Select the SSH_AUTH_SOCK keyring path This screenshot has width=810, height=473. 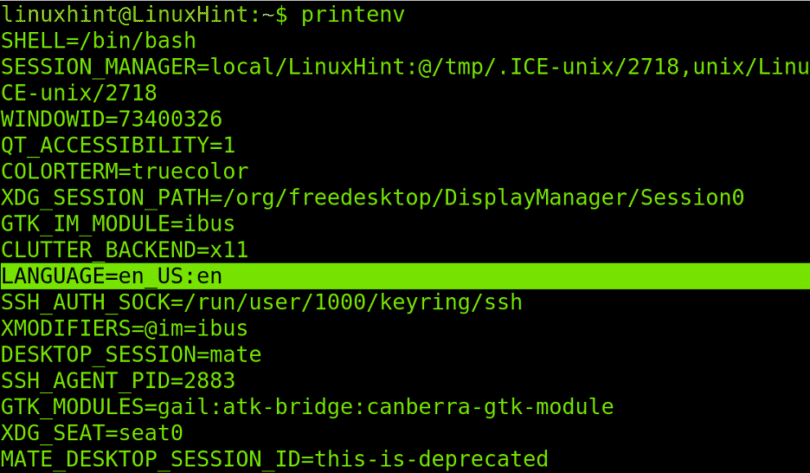pyautogui.click(x=353, y=303)
